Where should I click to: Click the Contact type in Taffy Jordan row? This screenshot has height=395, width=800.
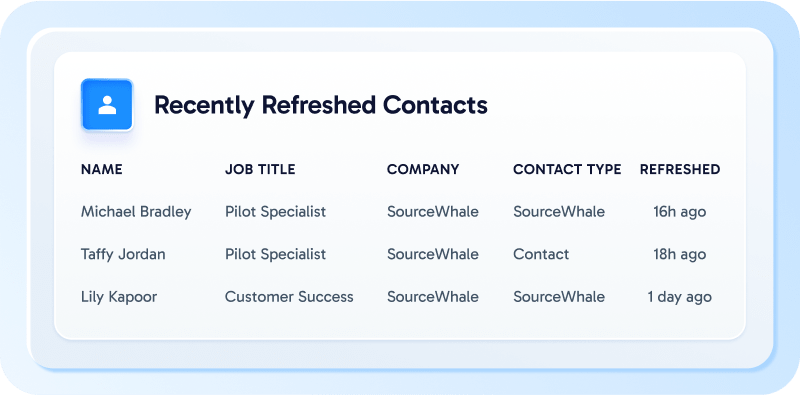[x=541, y=254]
